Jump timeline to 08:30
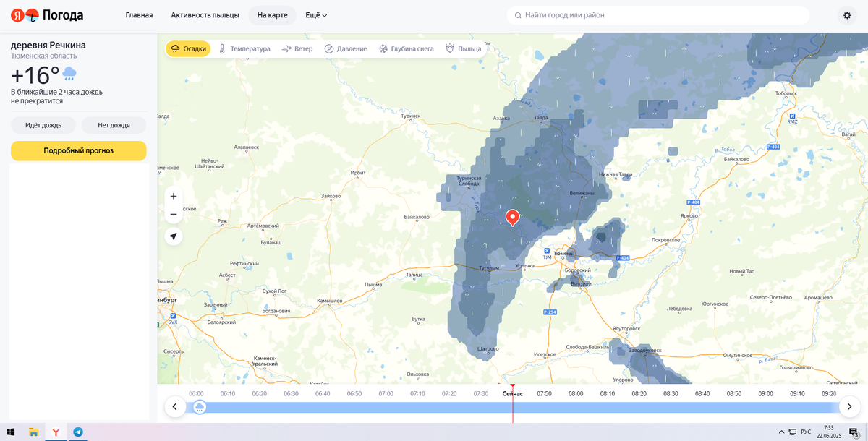This screenshot has height=441, width=868. [x=671, y=393]
